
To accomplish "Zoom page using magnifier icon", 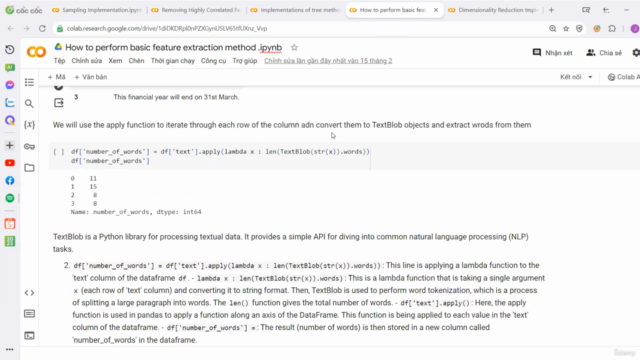I will tap(552, 29).
